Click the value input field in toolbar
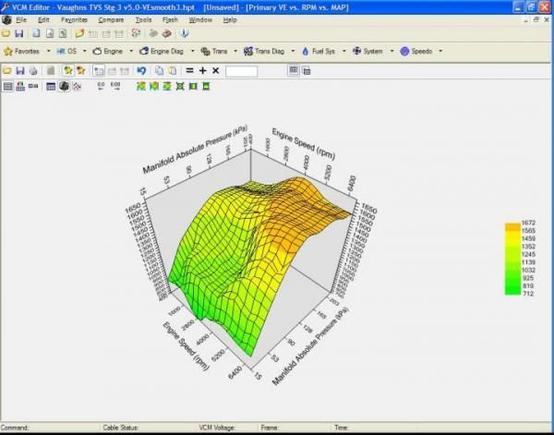 [x=241, y=71]
